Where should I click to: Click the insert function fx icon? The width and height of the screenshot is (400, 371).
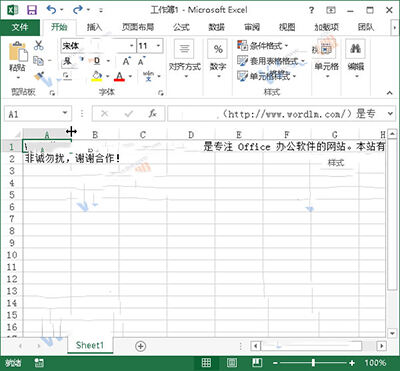pyautogui.click(x=152, y=114)
